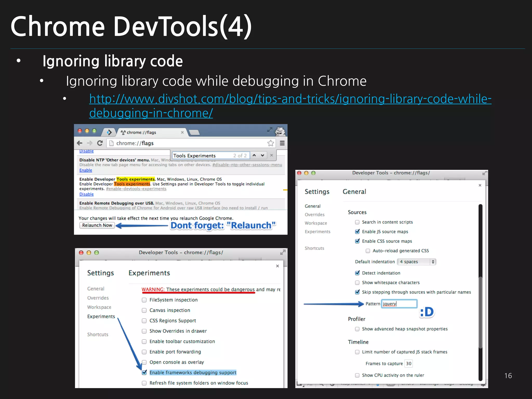Click the DevTools extension tab icon
Screen dimensions: 532x399
(109, 132)
